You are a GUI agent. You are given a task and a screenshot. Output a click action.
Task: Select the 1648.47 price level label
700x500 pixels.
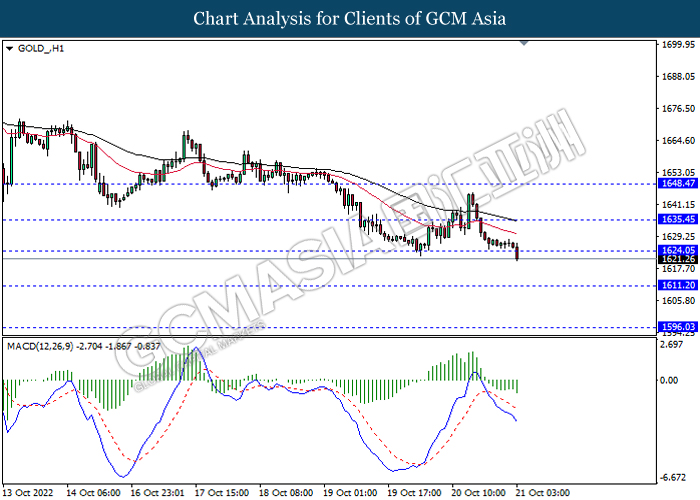(678, 183)
